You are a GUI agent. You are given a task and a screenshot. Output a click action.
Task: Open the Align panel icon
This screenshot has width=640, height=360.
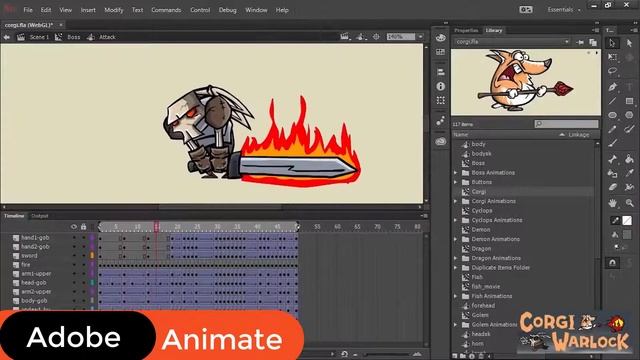coord(440,72)
